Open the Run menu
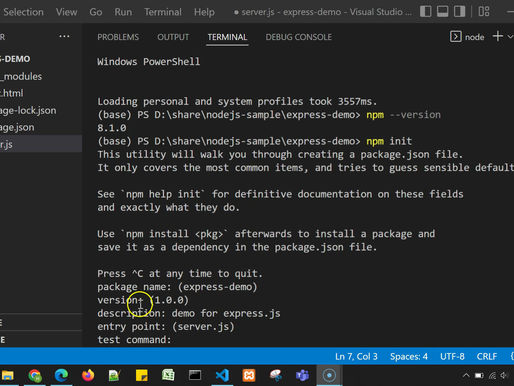 (x=123, y=12)
